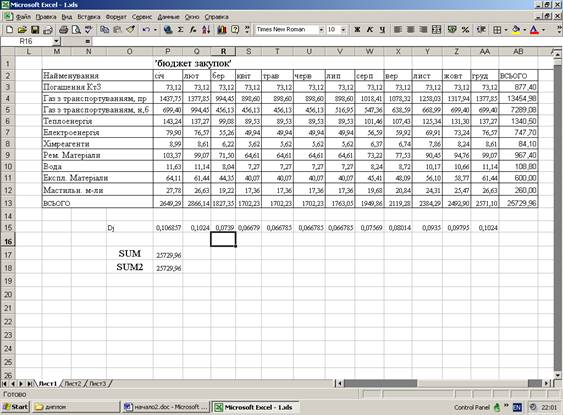Viewport: 563px width, 415px height.
Task: Click the AutoSum sigma icon
Action: 181,29
